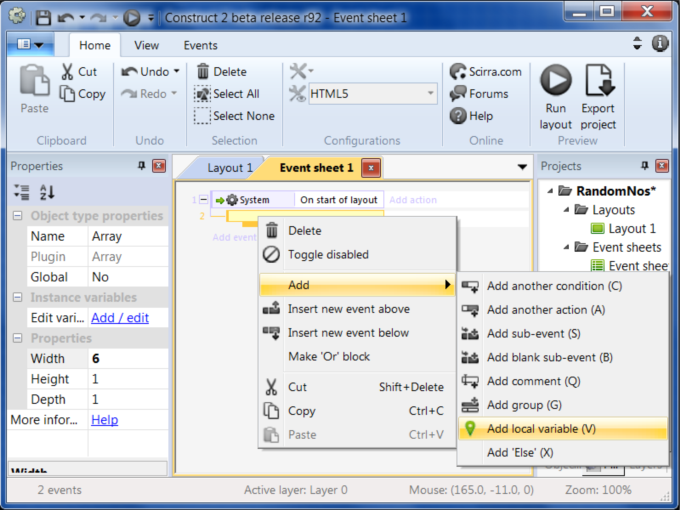Click the Export project icon
This screenshot has width=680, height=510.
click(600, 80)
